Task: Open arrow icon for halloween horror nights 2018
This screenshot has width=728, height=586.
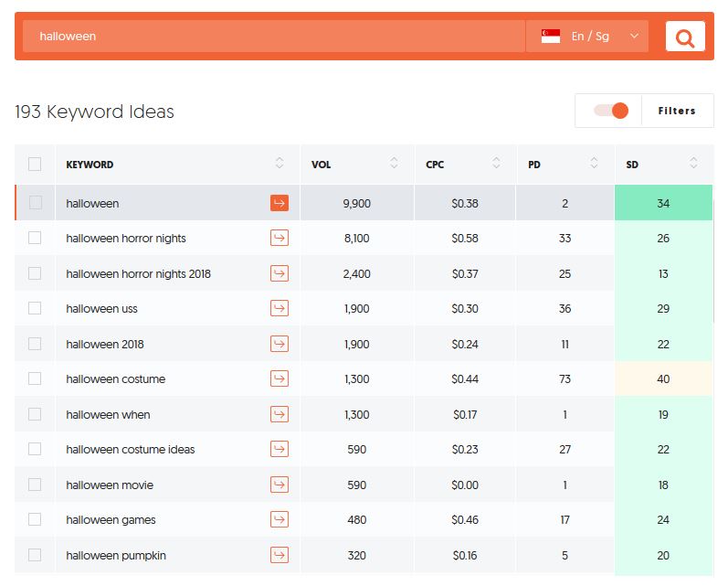Action: click(x=280, y=273)
